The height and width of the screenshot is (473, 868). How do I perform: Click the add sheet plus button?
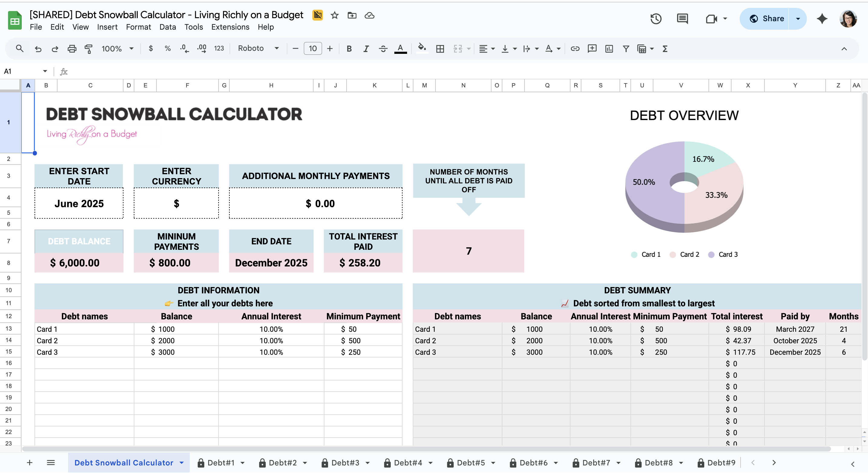(30, 462)
